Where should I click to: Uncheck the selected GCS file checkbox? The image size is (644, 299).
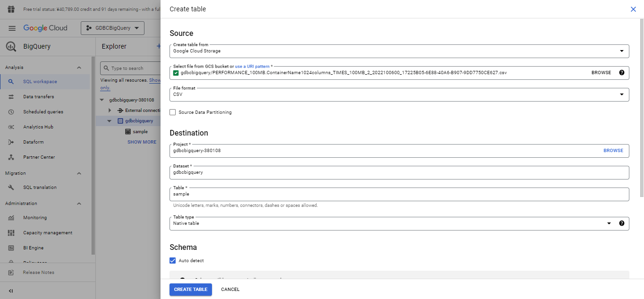click(176, 73)
